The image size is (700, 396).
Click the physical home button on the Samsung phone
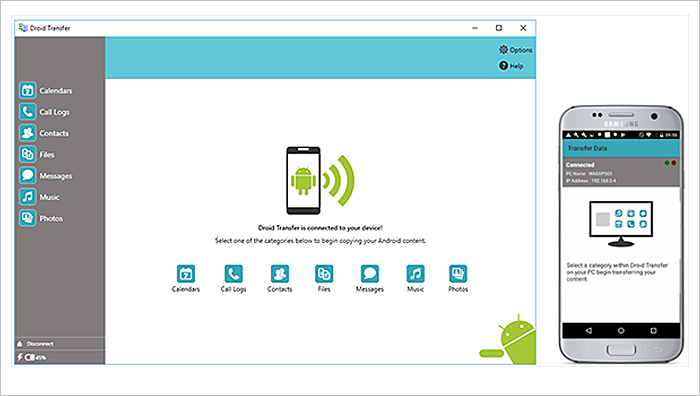621,349
